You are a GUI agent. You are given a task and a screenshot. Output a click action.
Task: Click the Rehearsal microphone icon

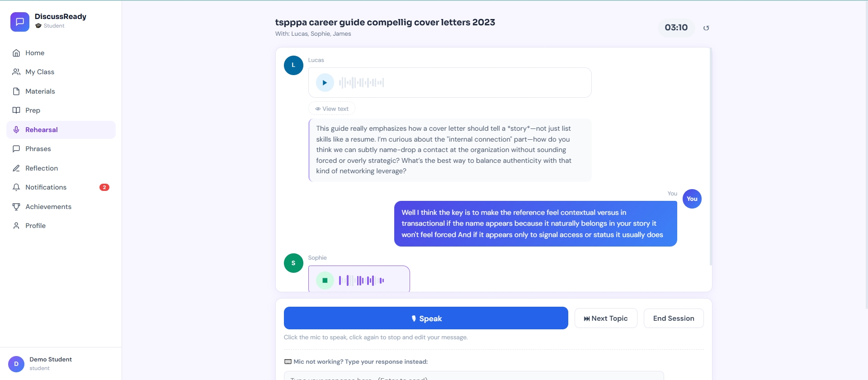[x=16, y=130]
